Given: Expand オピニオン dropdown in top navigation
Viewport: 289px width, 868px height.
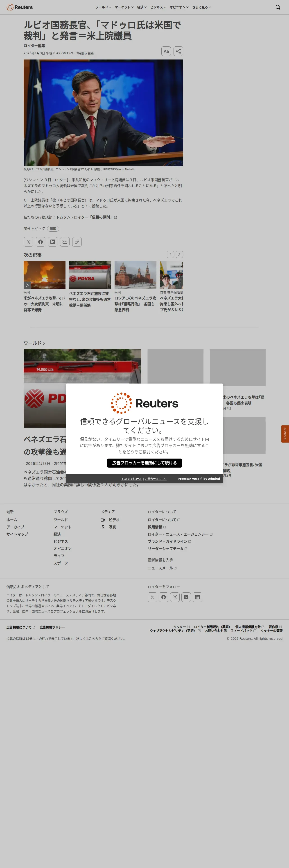Looking at the screenshot, I should 179,7.
